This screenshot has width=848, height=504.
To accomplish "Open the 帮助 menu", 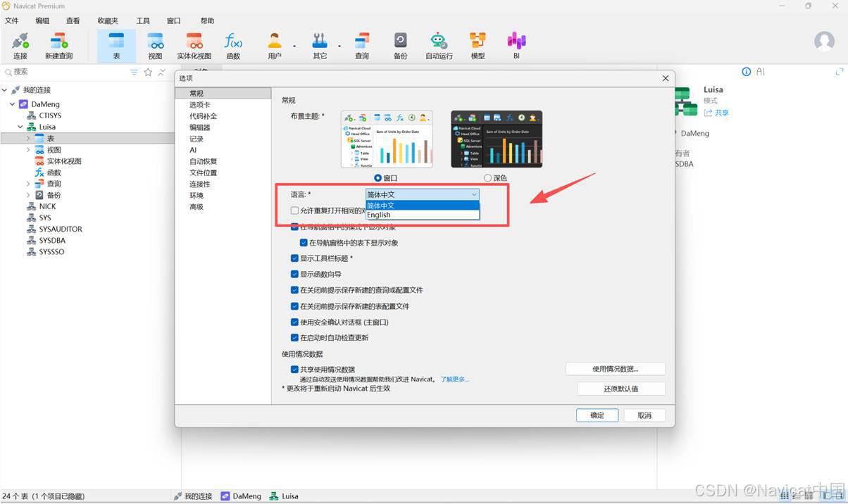I will tap(207, 21).
